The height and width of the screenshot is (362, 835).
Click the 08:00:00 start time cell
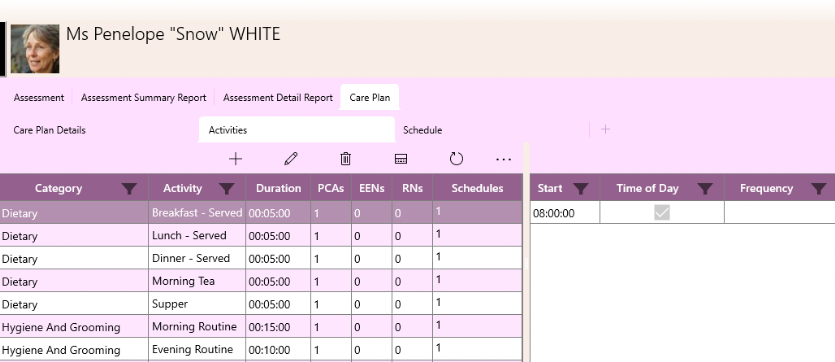(x=565, y=213)
